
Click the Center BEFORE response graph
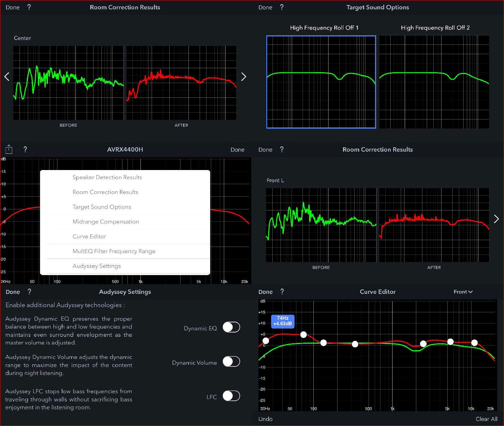coord(69,83)
